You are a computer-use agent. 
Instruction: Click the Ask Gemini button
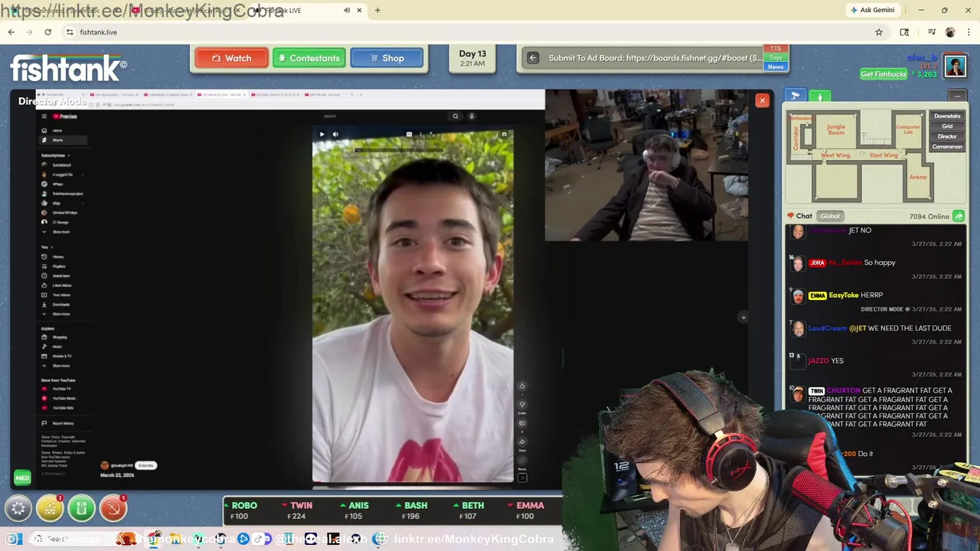tap(872, 10)
